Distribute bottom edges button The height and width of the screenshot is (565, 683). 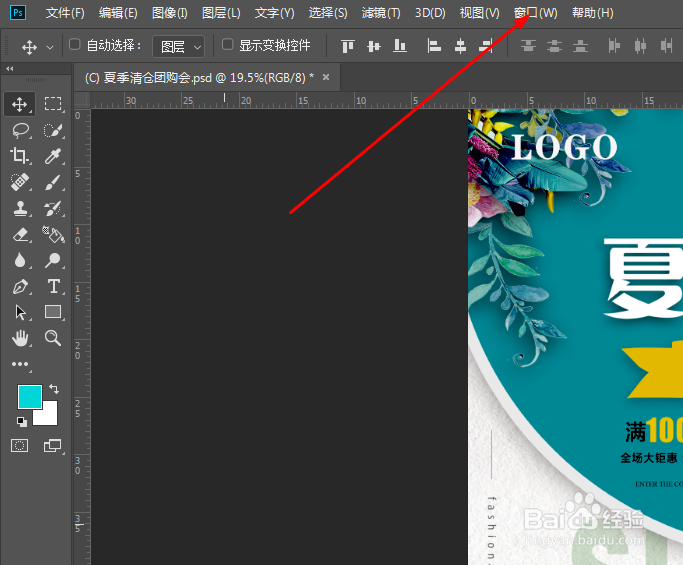[x=580, y=46]
